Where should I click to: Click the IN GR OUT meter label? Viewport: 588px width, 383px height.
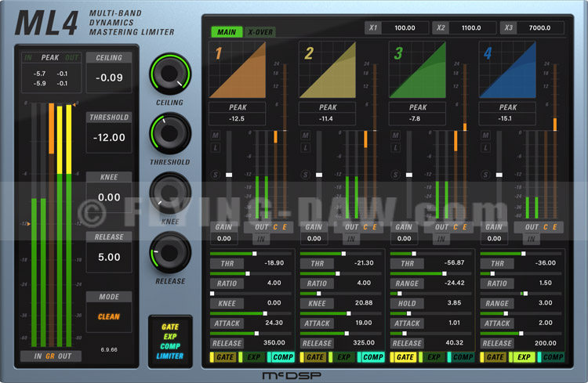51,356
